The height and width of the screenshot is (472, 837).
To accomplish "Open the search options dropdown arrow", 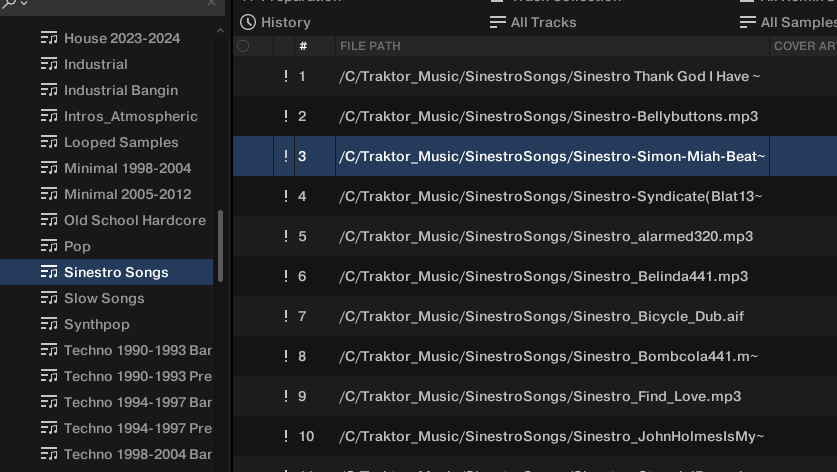I will (x=24, y=4).
